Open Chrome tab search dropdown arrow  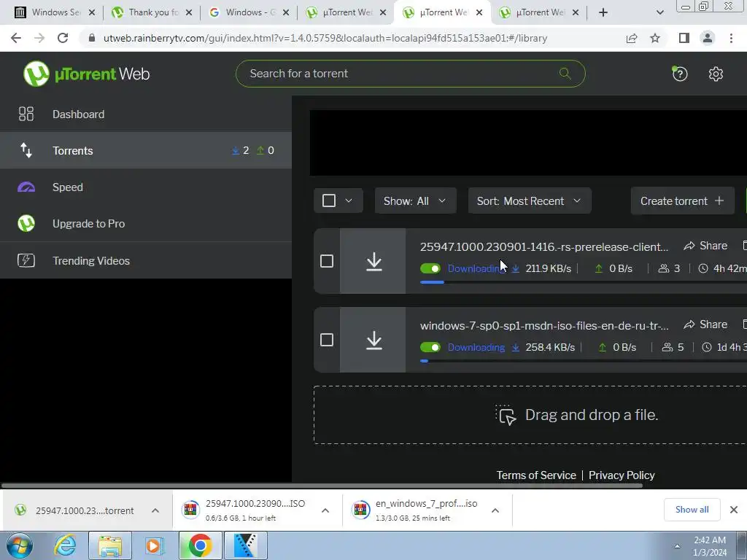tap(659, 12)
